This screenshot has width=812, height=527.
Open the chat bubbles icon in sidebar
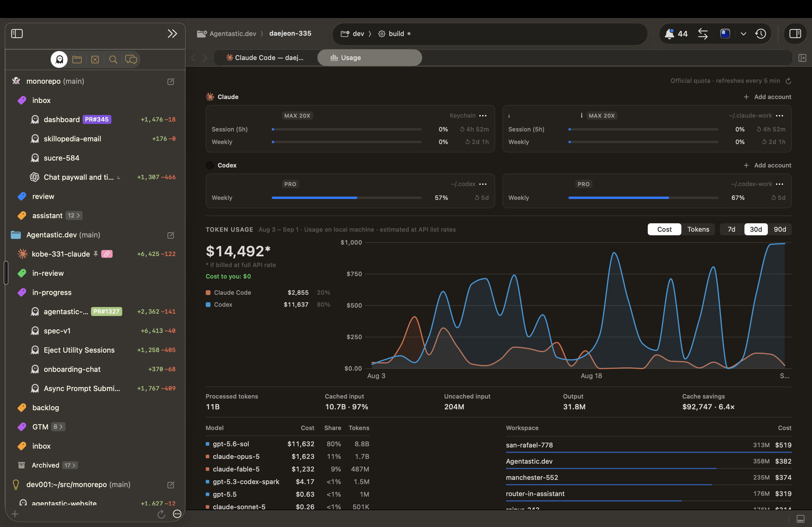point(131,60)
